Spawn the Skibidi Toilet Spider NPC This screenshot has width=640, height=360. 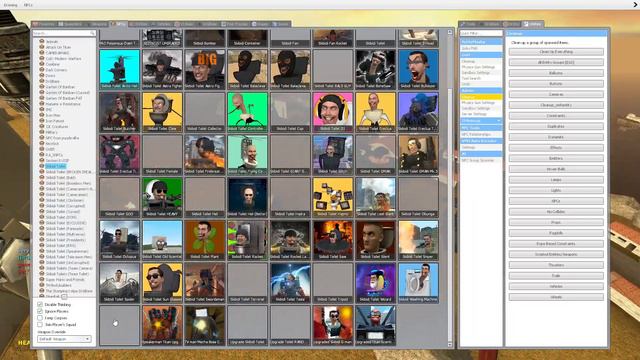119,282
